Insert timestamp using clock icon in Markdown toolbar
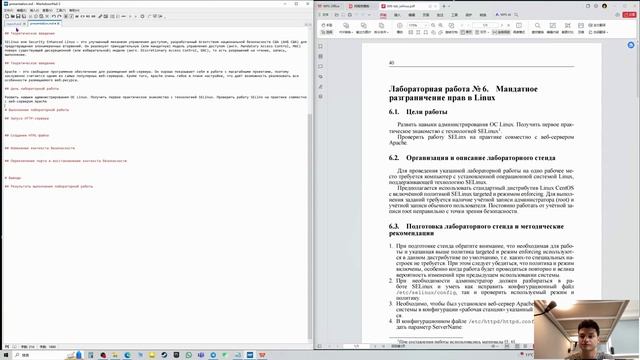Viewport: 640px width, 360px height. tap(142, 16)
